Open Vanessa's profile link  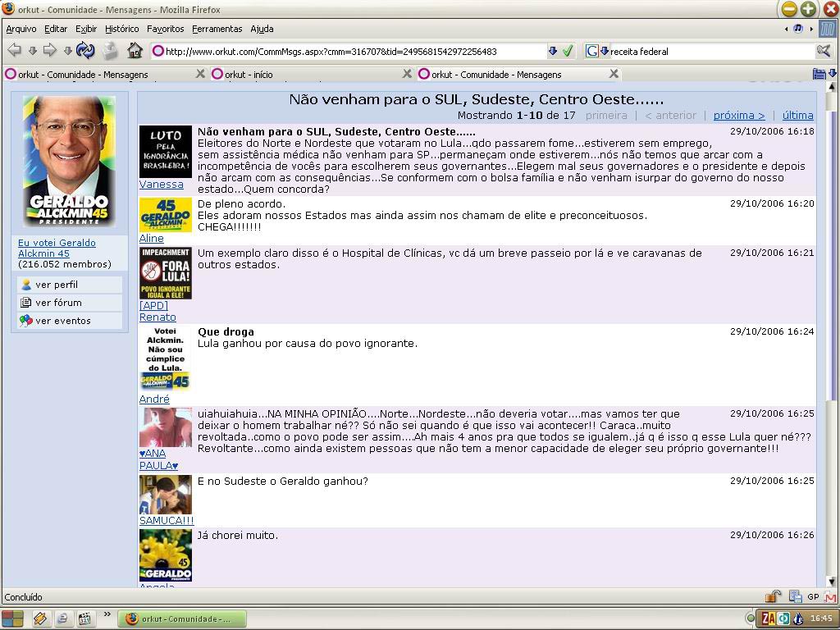(x=162, y=185)
